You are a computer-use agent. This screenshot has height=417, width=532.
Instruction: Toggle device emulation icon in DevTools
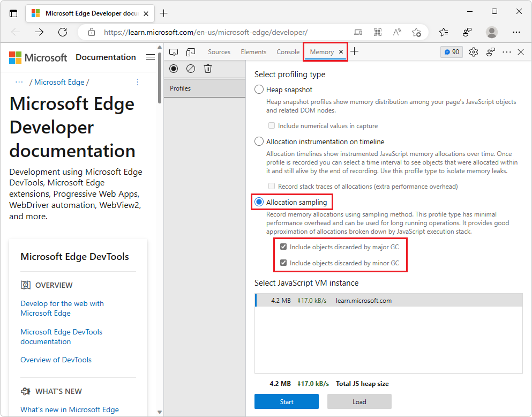(191, 52)
